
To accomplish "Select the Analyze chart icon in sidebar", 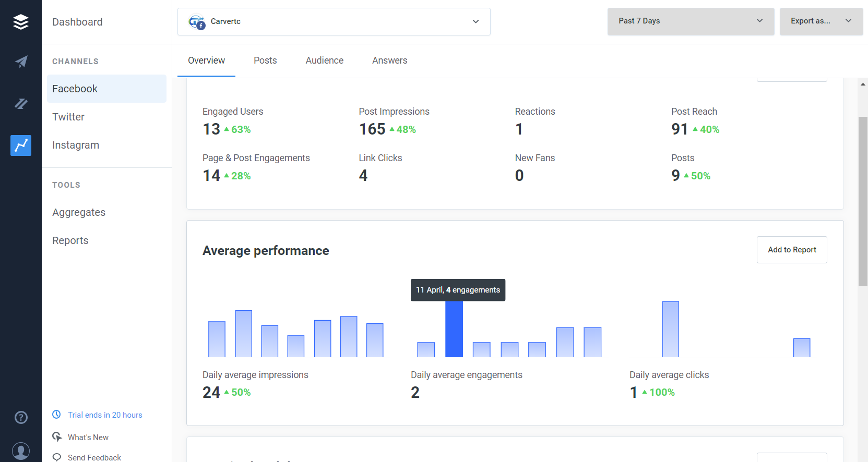I will coord(21,145).
